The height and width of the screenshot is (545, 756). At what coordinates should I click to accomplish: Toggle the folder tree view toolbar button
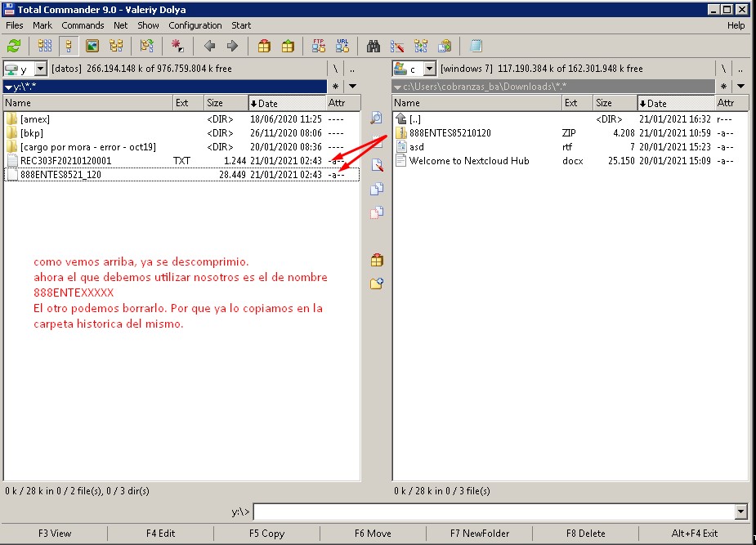click(x=116, y=47)
